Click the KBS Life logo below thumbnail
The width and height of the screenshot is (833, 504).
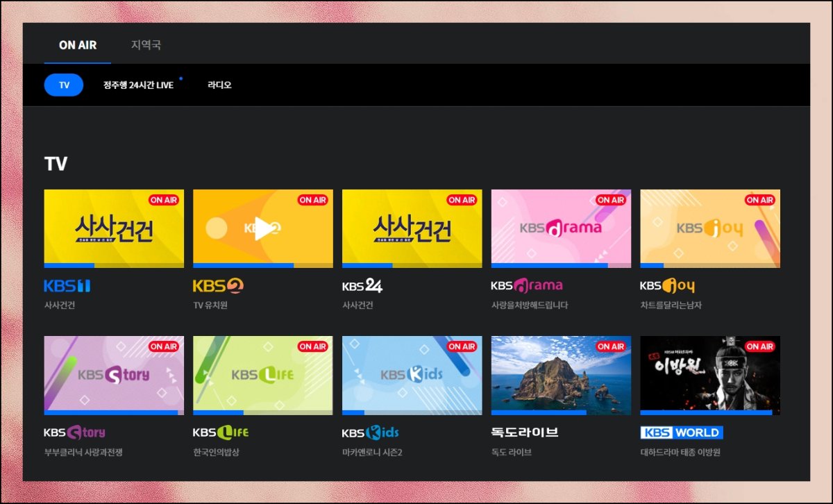(221, 432)
